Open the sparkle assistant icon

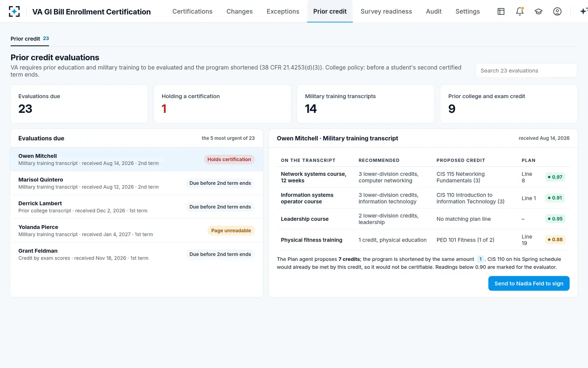click(584, 11)
